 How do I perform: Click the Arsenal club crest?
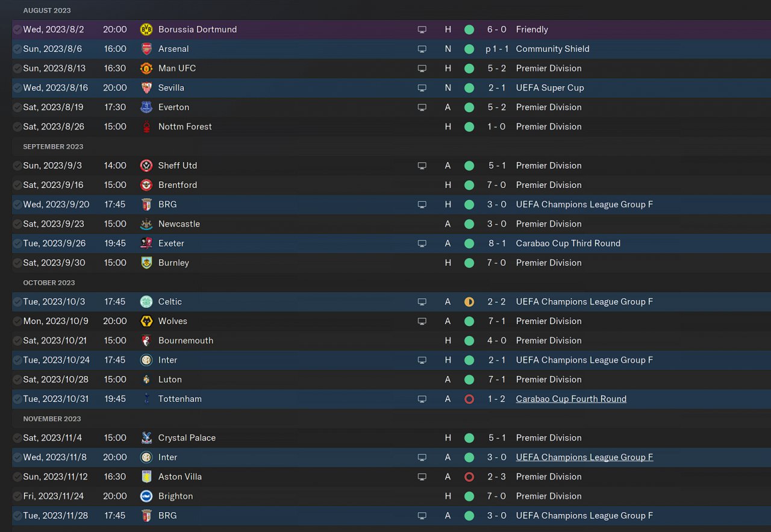pyautogui.click(x=146, y=49)
